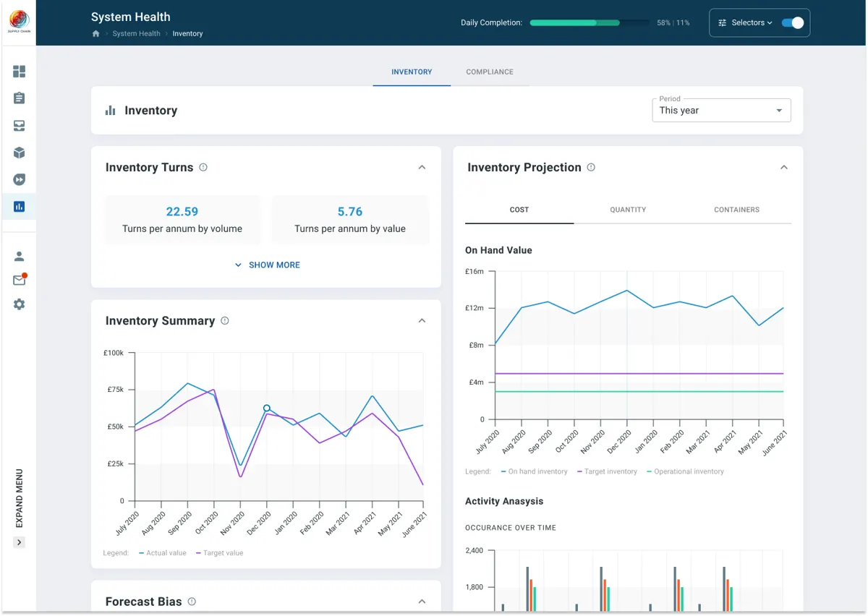Select the Cost projection tab

coord(519,210)
